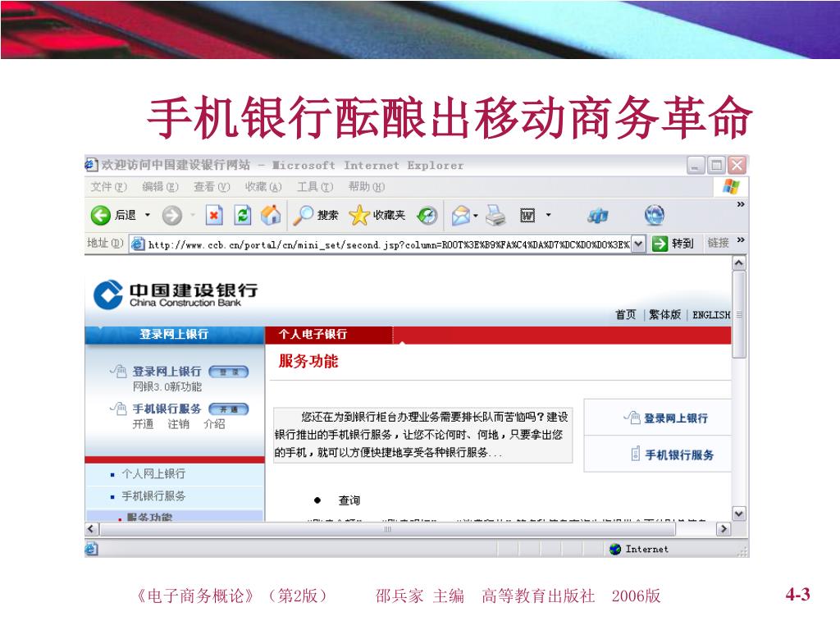The height and width of the screenshot is (630, 840).
Task: Expand the Links (链接) bar chevron
Action: 741,240
